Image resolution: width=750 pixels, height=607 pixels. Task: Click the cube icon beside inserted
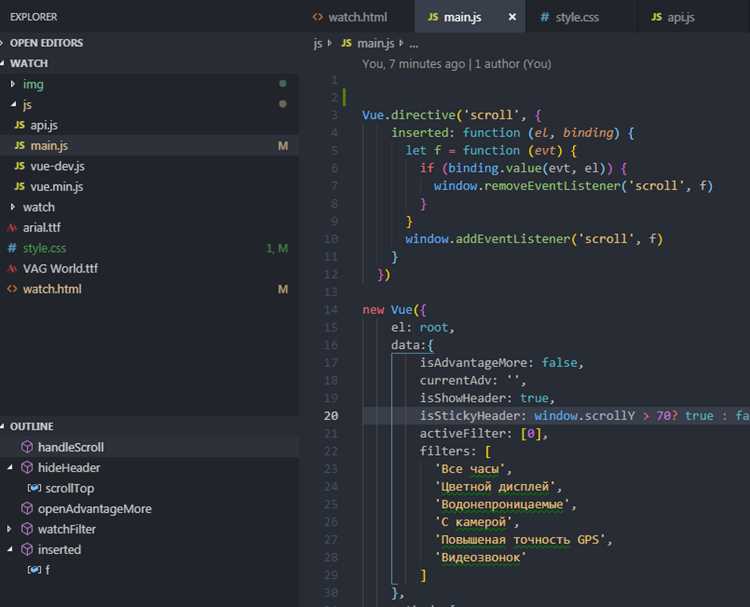coord(27,550)
